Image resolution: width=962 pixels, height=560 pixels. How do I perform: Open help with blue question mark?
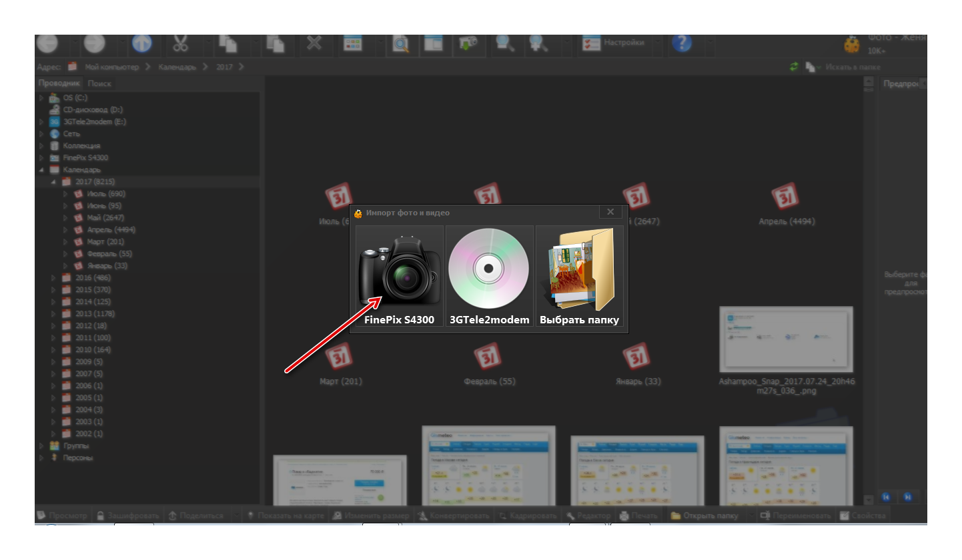pos(681,43)
